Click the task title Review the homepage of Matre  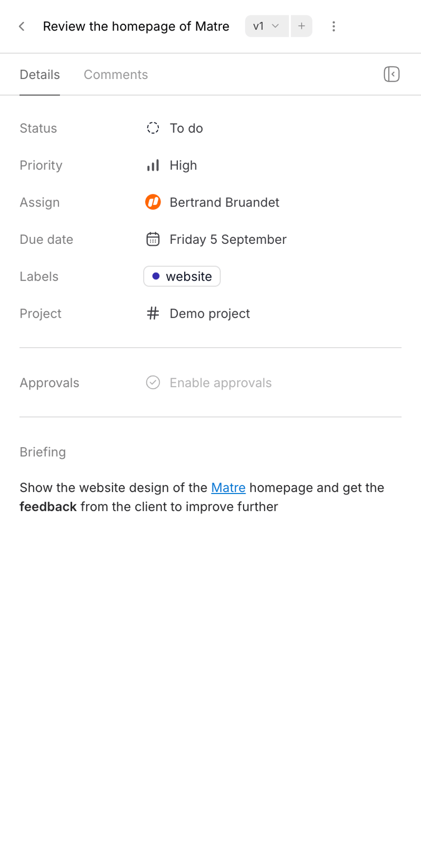[x=136, y=26]
